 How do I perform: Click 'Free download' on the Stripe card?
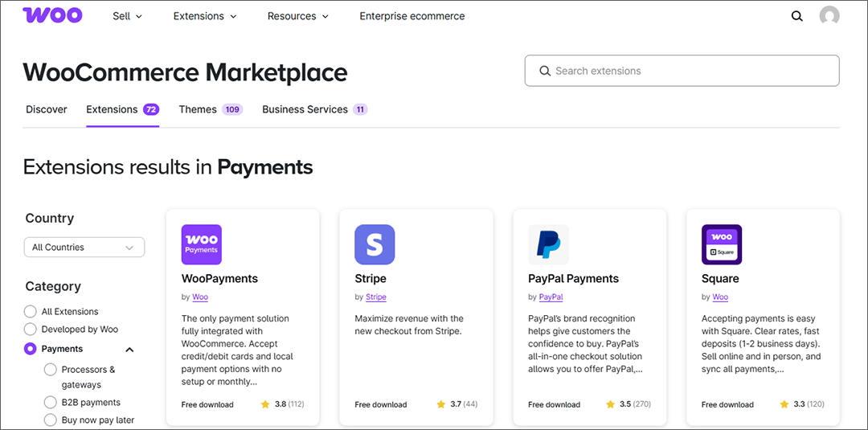(x=381, y=404)
